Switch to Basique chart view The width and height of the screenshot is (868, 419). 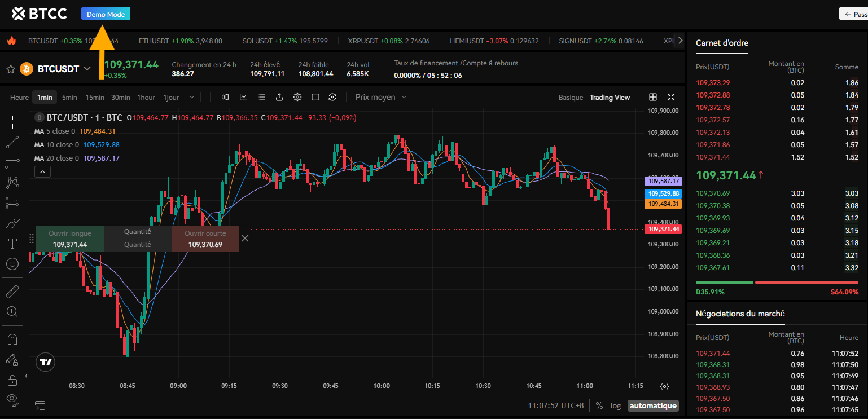(571, 97)
